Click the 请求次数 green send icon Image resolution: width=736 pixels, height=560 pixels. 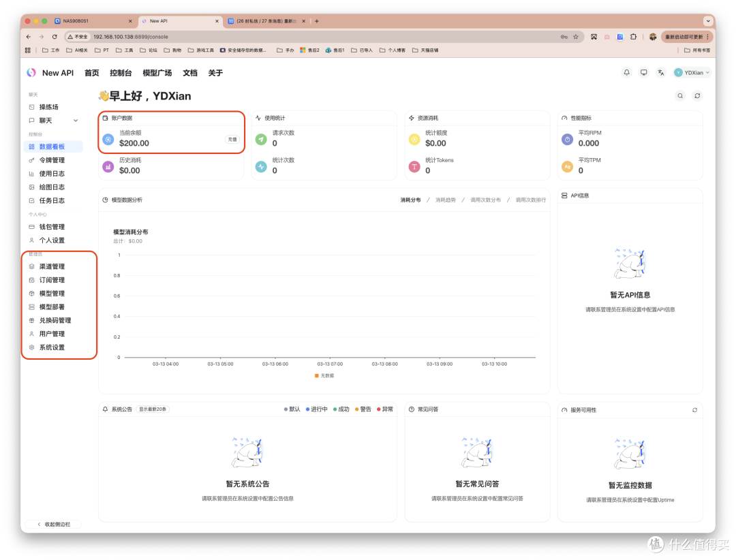click(261, 139)
